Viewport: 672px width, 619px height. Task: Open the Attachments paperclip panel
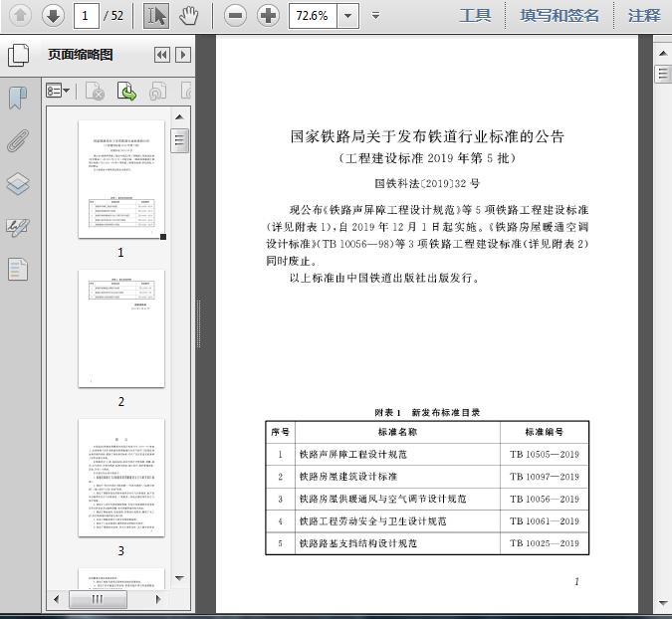(x=18, y=141)
